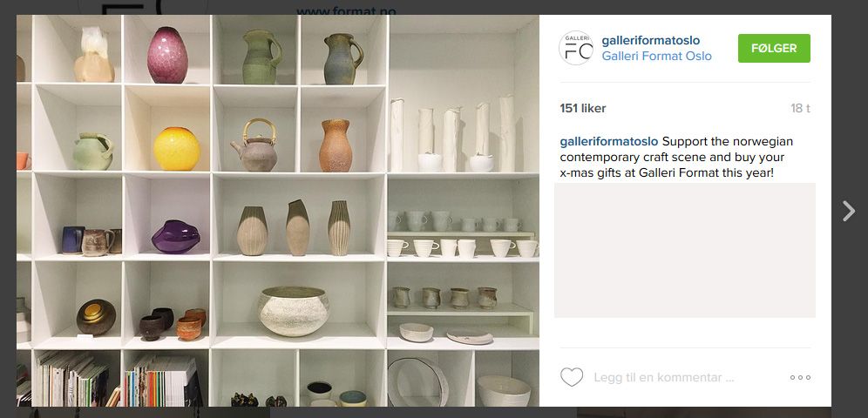Click the teapot with bamboo handle
Screen dimensions: 868x418
pyautogui.click(x=254, y=145)
